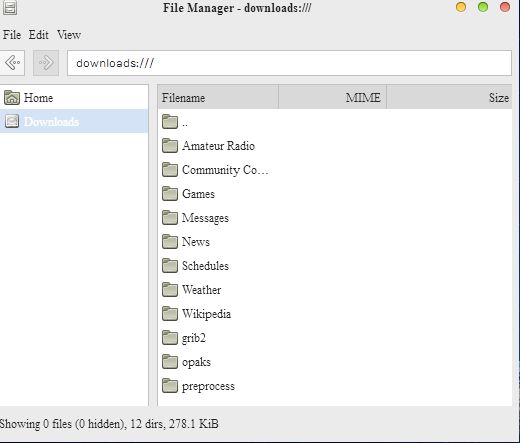Click the File Manager window icon
The image size is (520, 443).
(x=10, y=7)
